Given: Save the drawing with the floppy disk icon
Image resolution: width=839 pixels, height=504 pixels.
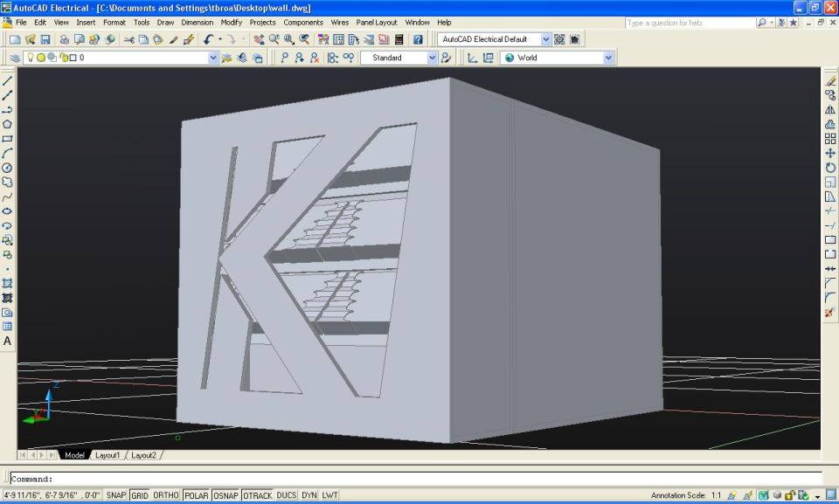Looking at the screenshot, I should pos(45,39).
